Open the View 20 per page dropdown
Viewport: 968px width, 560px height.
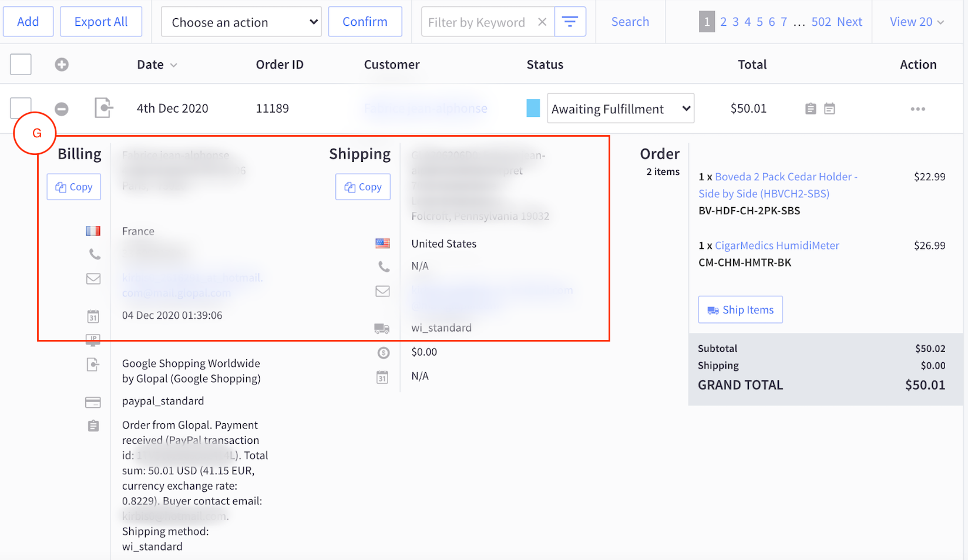click(x=917, y=22)
